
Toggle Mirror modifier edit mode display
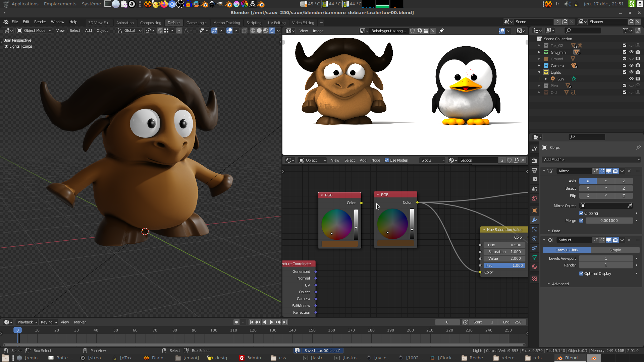tap(602, 171)
